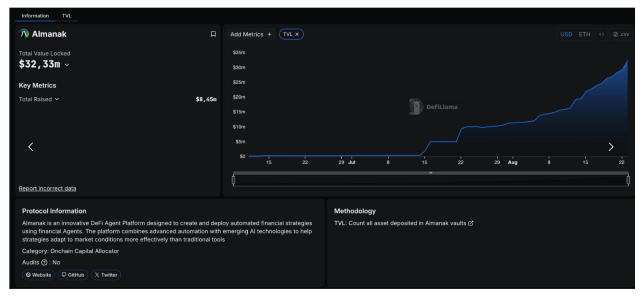
Task: Expand the Total Raised details
Action: [57, 99]
